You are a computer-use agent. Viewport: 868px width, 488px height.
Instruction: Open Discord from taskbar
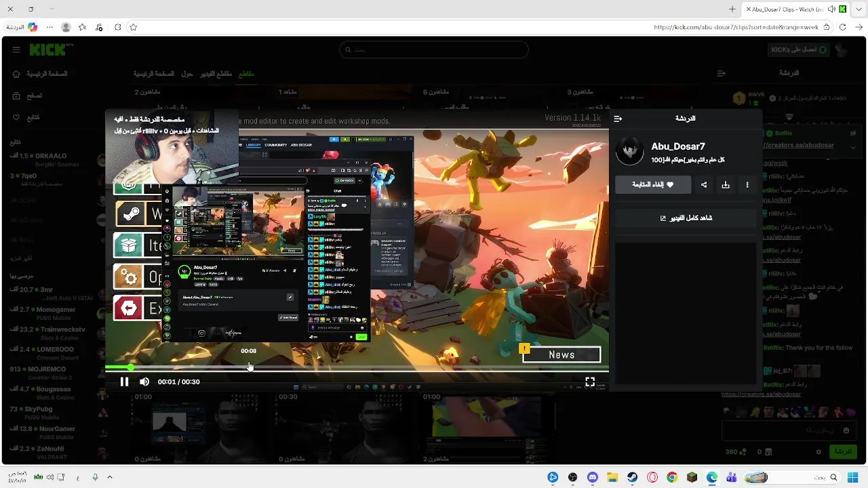[x=593, y=478]
